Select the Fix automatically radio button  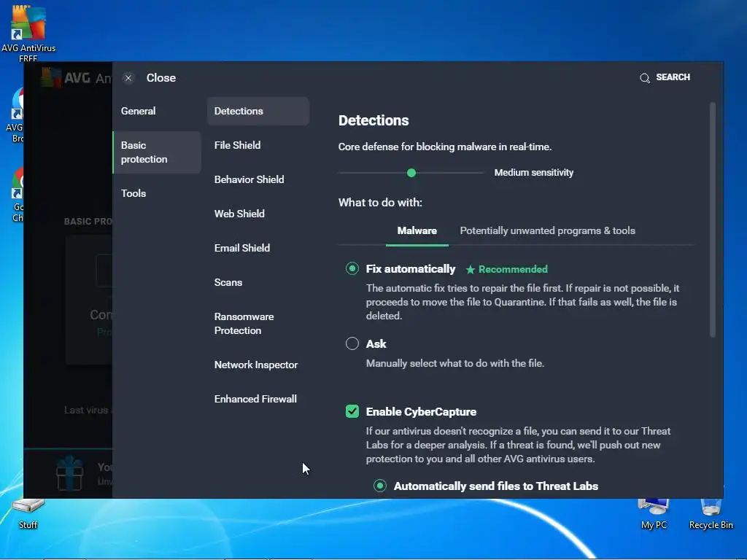352,269
